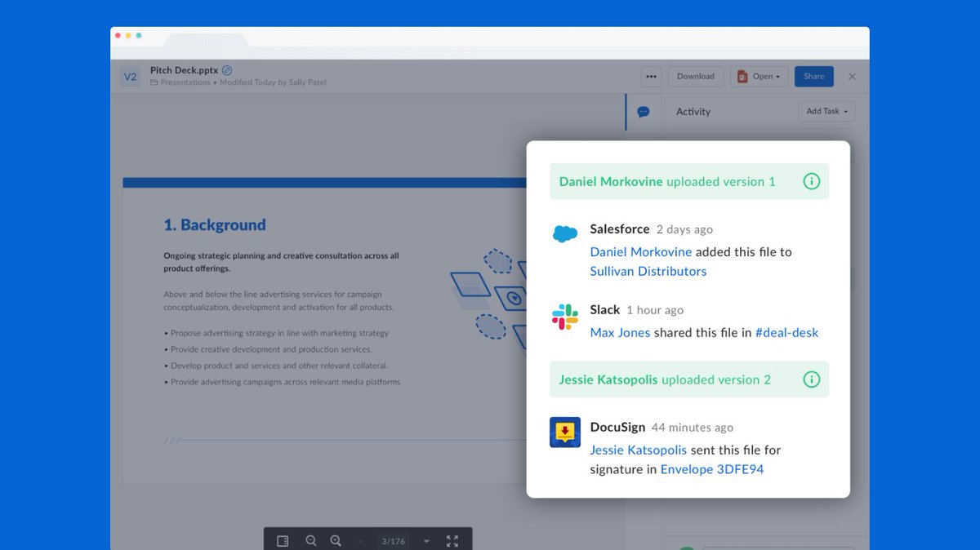Expand the Add Task dropdown
The image size is (980, 550).
[x=826, y=112]
